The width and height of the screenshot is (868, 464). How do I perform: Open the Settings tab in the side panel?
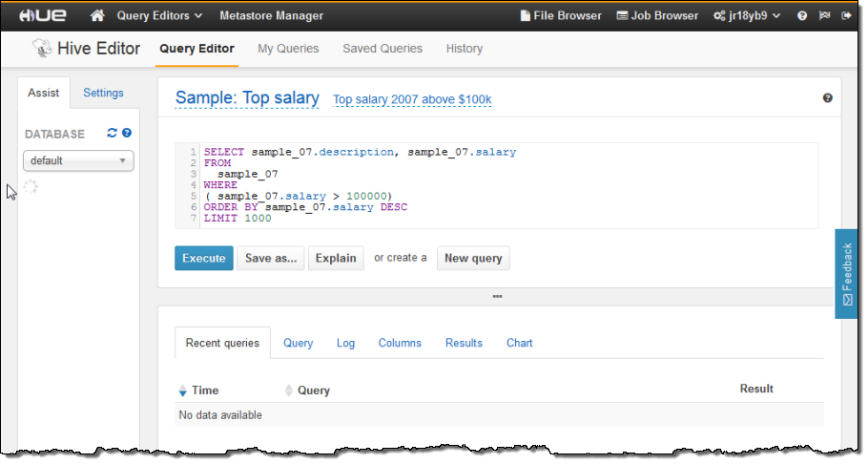(x=103, y=93)
